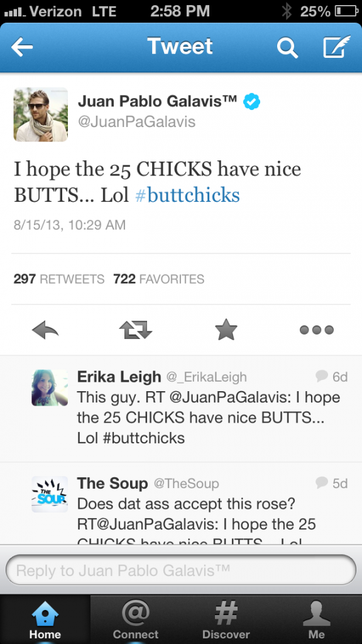
Task: Switch to the Discover tab
Action: point(226,619)
